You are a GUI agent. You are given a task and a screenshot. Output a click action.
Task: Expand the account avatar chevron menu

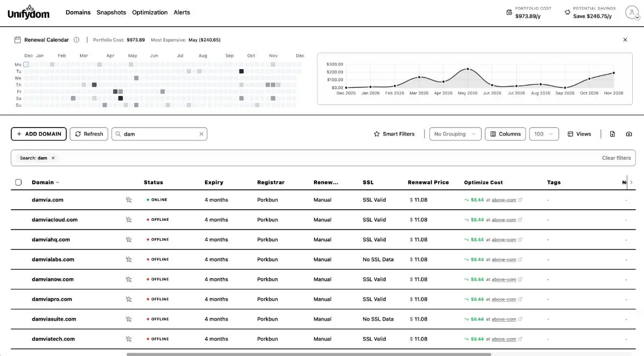point(636,17)
